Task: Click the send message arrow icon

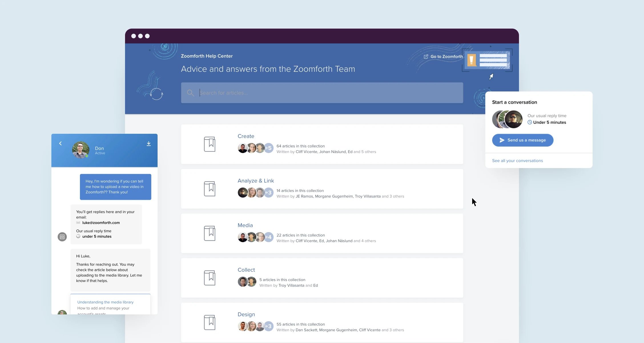Action: (x=501, y=140)
